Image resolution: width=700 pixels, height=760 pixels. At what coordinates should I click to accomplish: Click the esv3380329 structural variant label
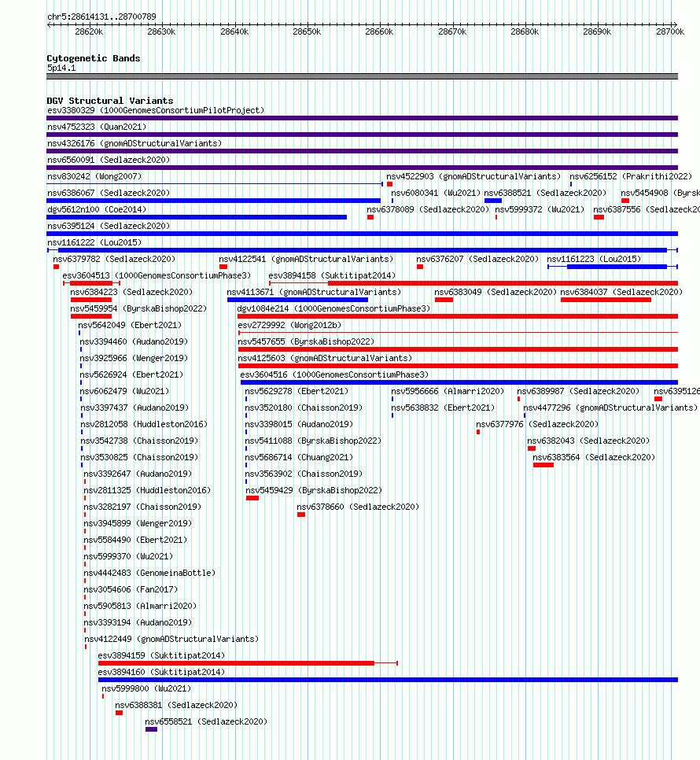click(x=156, y=110)
